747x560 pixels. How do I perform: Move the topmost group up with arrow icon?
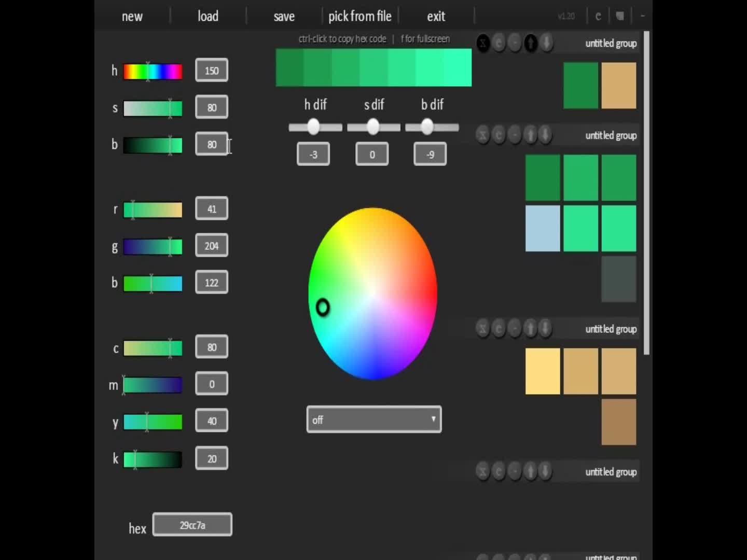[531, 43]
